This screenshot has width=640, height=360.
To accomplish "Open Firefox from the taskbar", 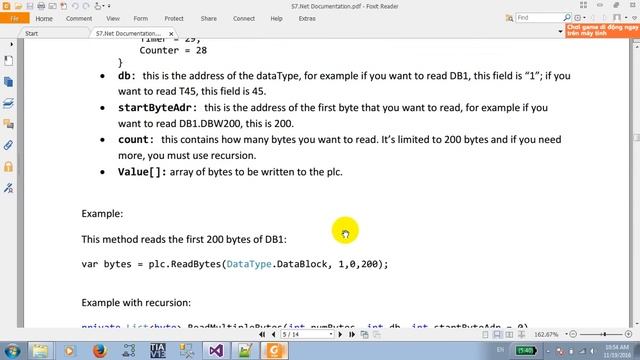I will pos(99,351).
